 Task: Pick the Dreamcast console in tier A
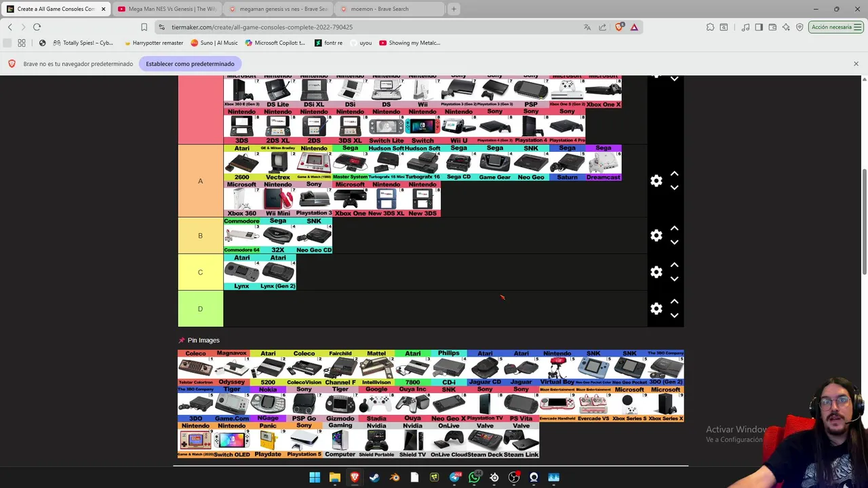pos(603,163)
